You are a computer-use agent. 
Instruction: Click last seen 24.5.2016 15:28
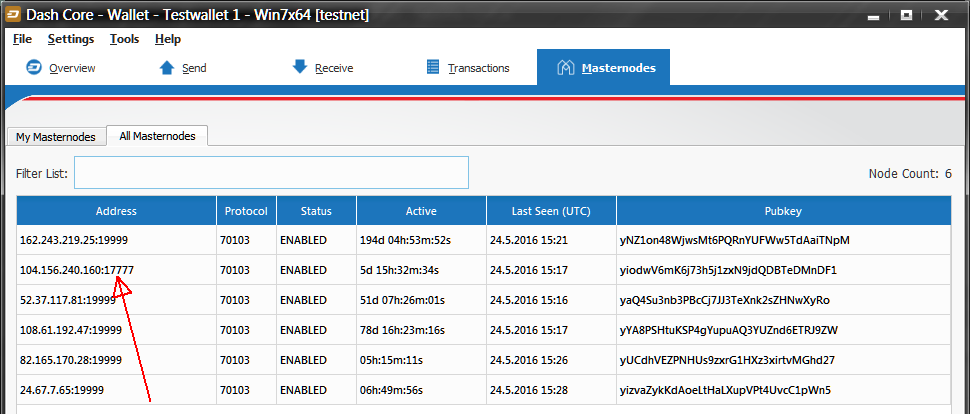pyautogui.click(x=529, y=390)
